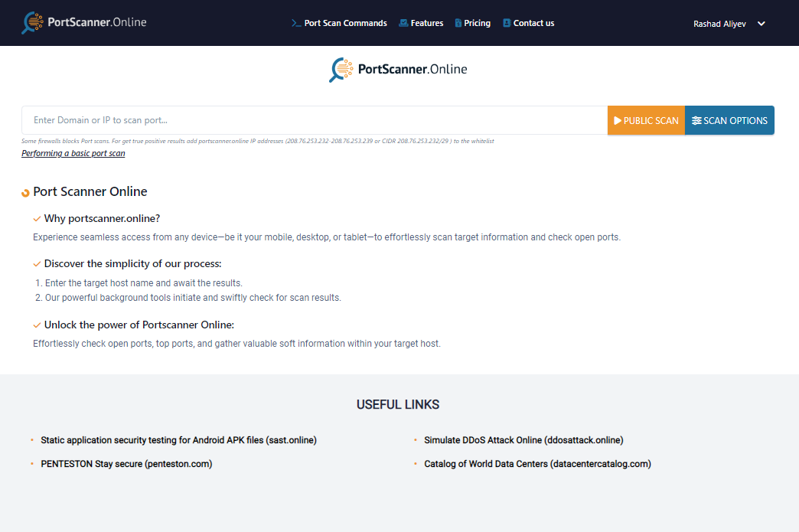Click the terminal icon beside Port Scan Commands
The height and width of the screenshot is (532, 799).
pyautogui.click(x=296, y=23)
